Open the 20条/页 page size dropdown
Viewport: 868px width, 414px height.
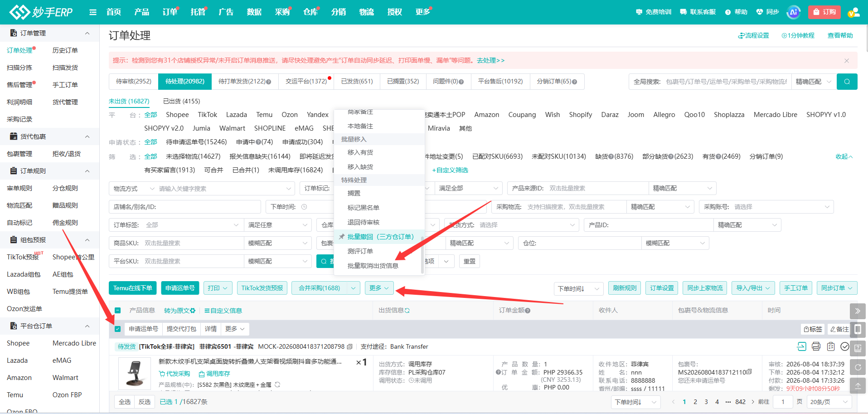tap(829, 402)
